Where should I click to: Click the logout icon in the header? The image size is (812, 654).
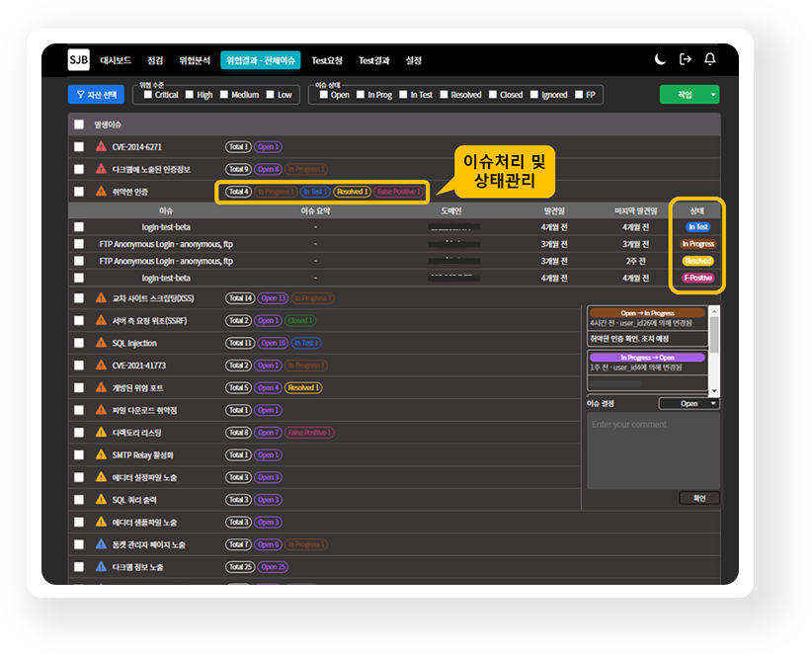click(x=686, y=60)
